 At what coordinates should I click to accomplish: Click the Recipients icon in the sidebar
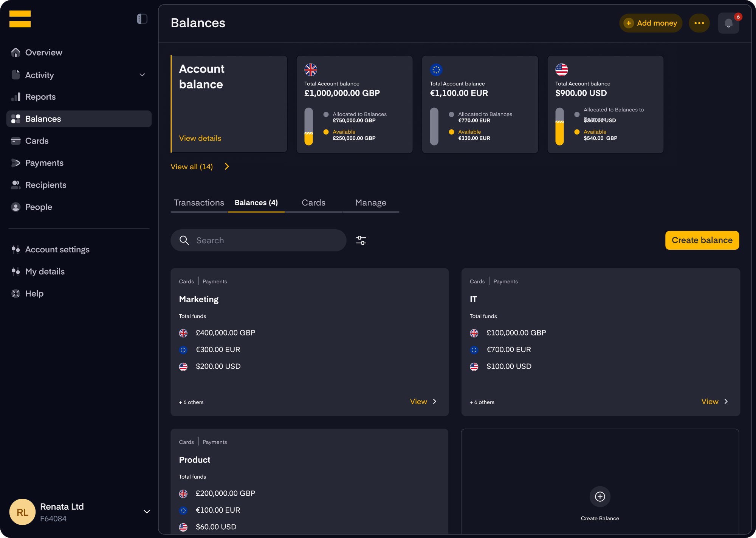[15, 185]
